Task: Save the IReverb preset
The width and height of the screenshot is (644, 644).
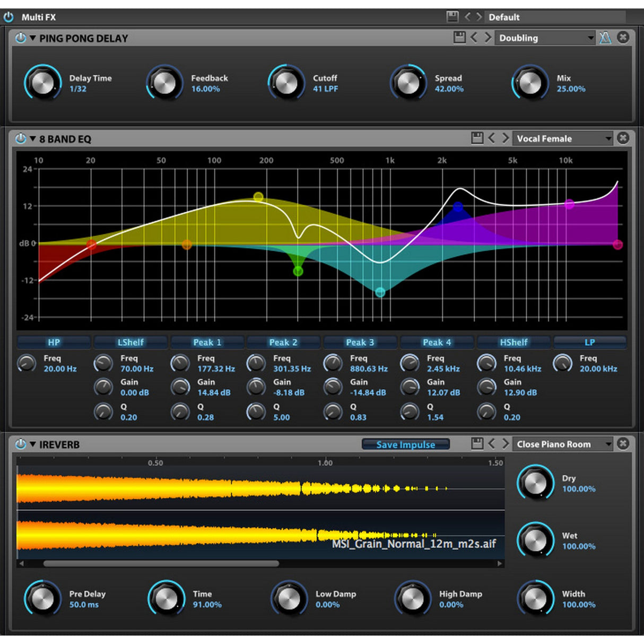Action: tap(477, 443)
